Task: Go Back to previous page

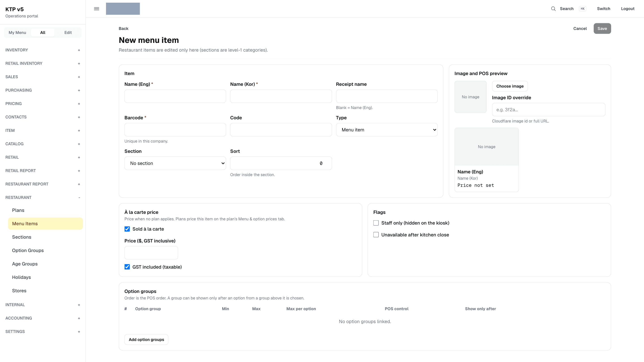Action: tap(123, 28)
